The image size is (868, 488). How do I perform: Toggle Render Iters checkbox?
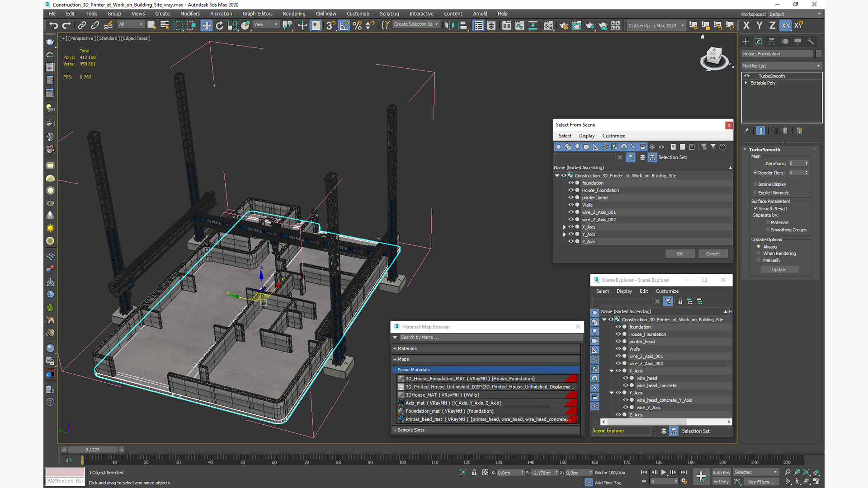click(755, 173)
